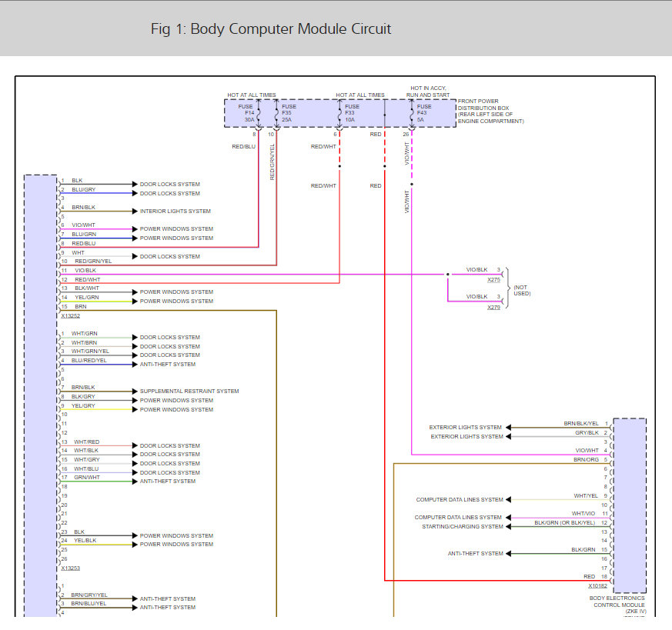
Task: Click the BLK/WHT wire label
Action: 87,288
